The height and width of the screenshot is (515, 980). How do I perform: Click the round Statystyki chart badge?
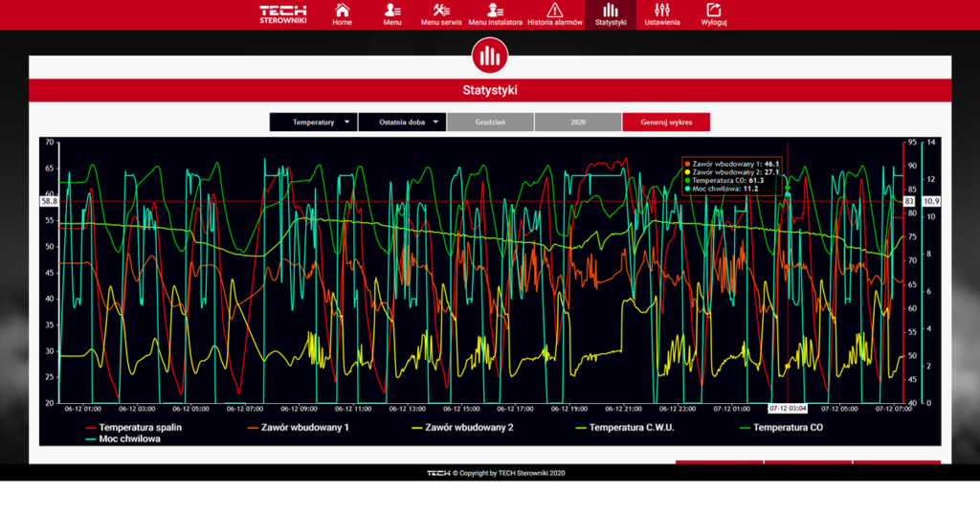490,56
